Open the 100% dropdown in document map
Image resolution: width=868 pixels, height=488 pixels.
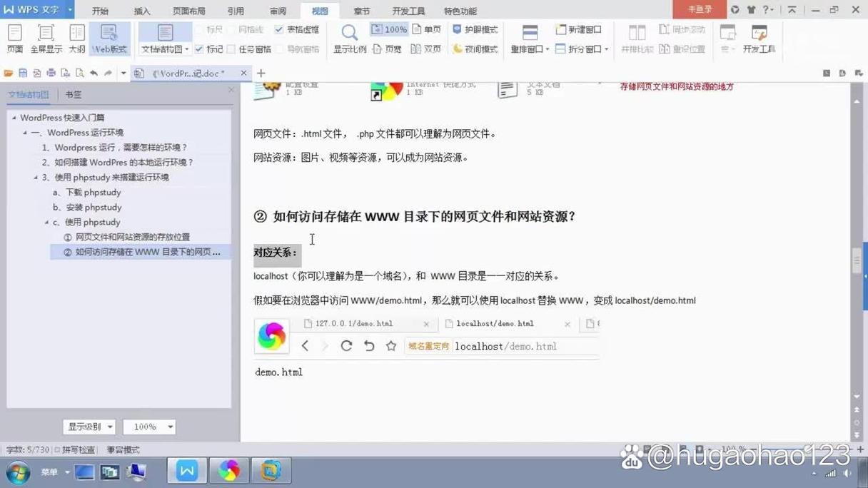149,427
